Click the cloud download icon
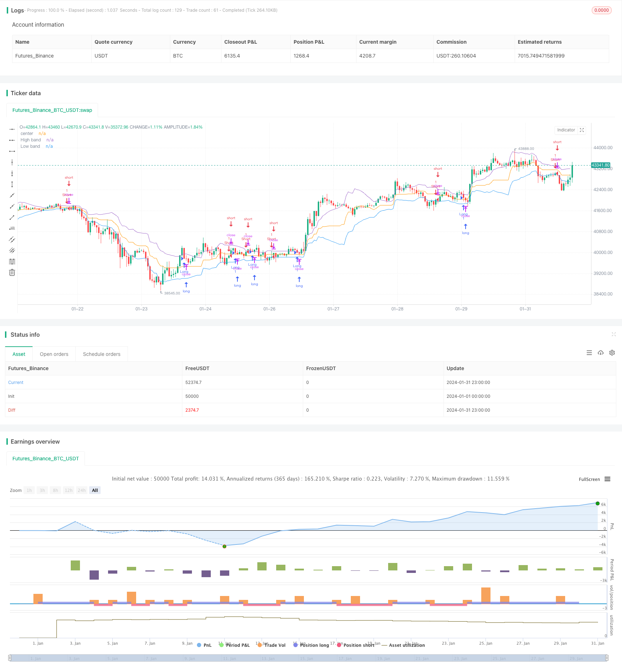This screenshot has height=672, width=622. [x=601, y=353]
